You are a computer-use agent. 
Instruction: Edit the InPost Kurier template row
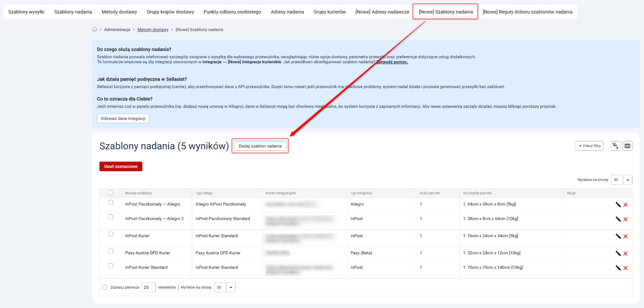pyautogui.click(x=618, y=236)
